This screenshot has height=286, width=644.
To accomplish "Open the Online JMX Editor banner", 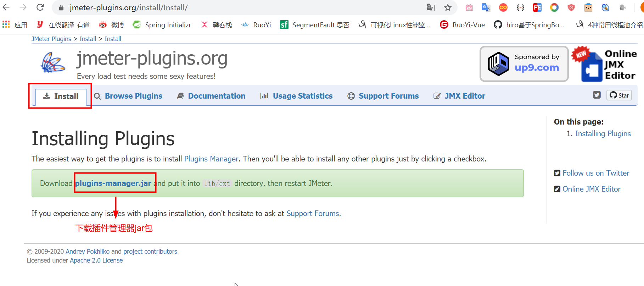I will pyautogui.click(x=605, y=64).
